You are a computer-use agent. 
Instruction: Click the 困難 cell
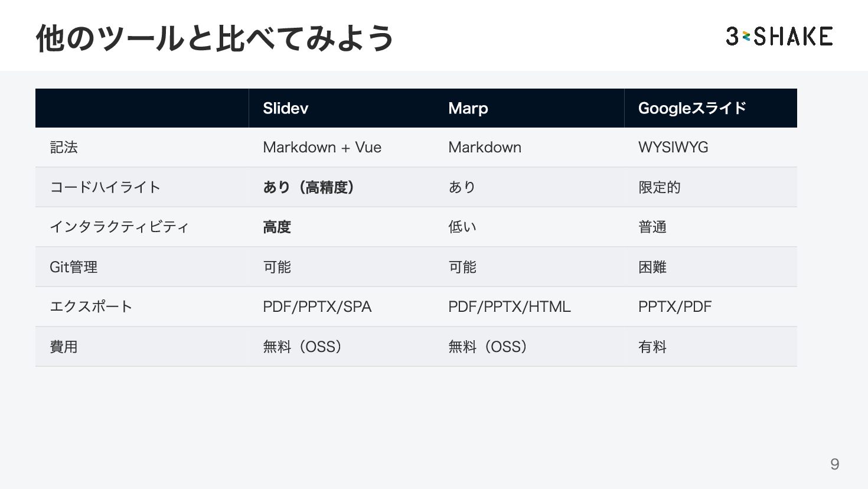point(652,267)
